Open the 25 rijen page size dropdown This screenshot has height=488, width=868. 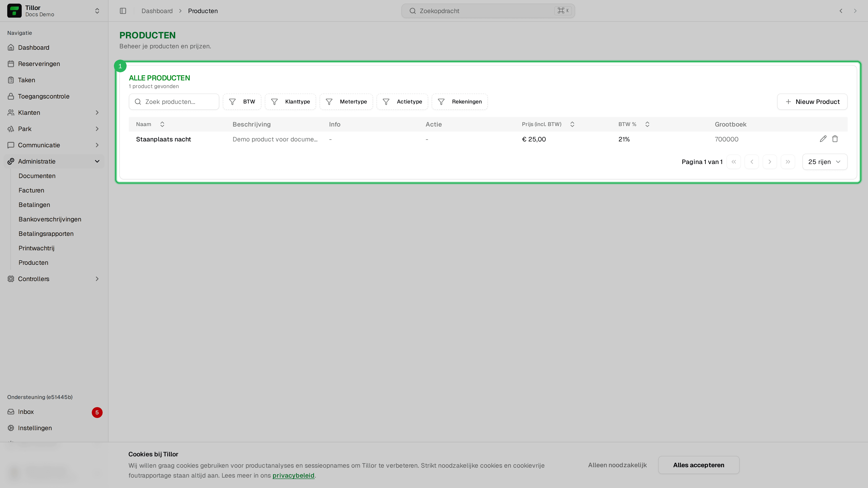coord(825,162)
